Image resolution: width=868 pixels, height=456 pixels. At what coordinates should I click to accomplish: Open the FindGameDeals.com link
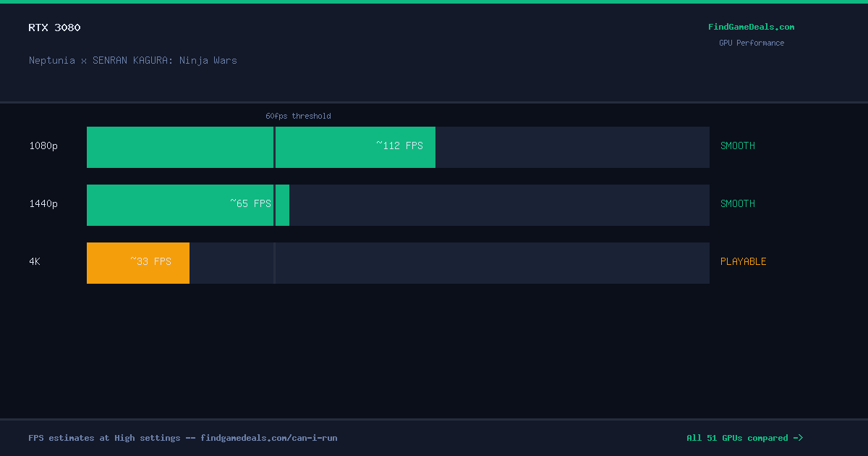click(751, 28)
